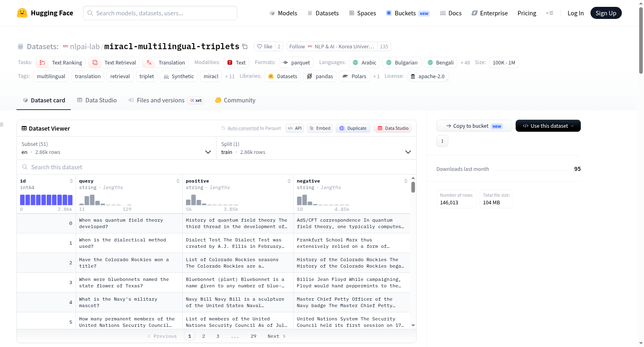Select the Text Ranking task tag
Screen dimensions: 644x347
click(61, 62)
